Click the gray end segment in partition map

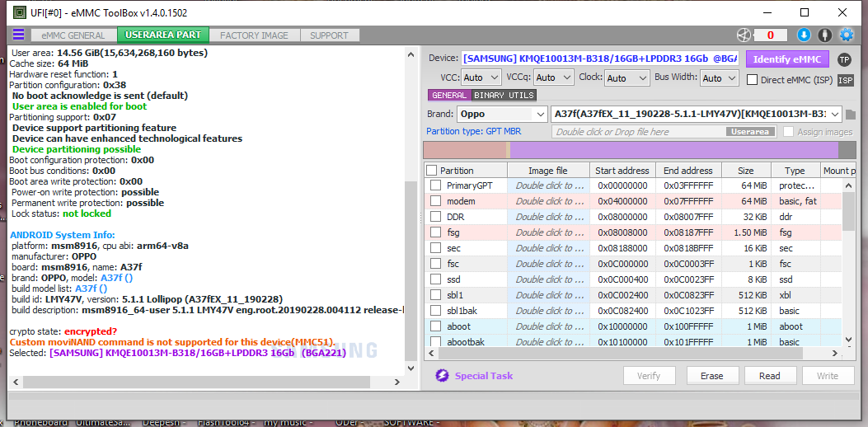(847, 150)
